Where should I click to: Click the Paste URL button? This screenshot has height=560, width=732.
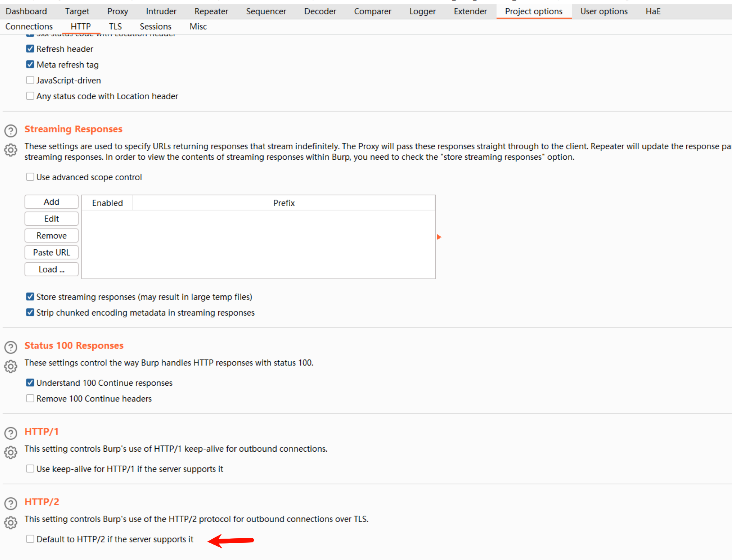point(51,252)
